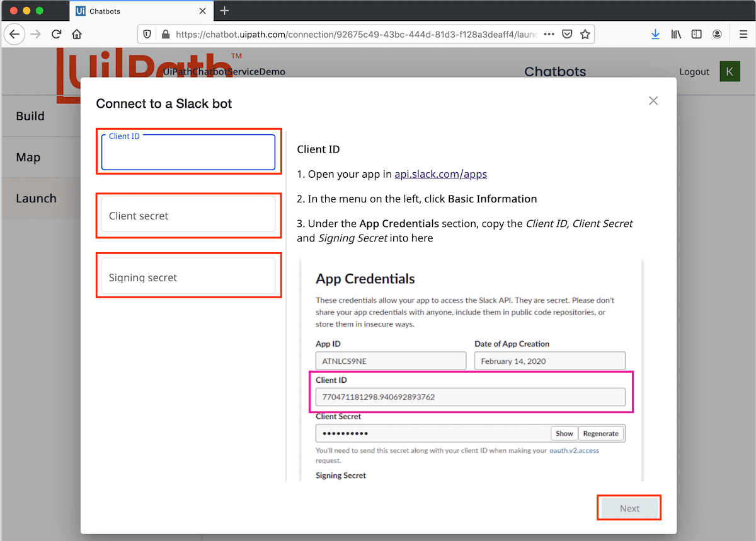Screen dimensions: 756x541
Task: Open the Library bookmarks icon
Action: (676, 34)
